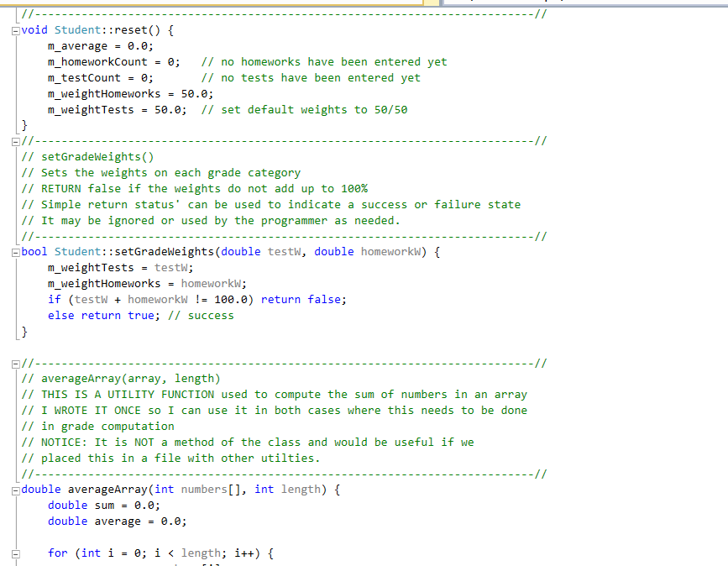Image resolution: width=728 pixels, height=566 pixels.
Task: Click the 'm_testCount = 0;' statement
Action: [x=100, y=77]
